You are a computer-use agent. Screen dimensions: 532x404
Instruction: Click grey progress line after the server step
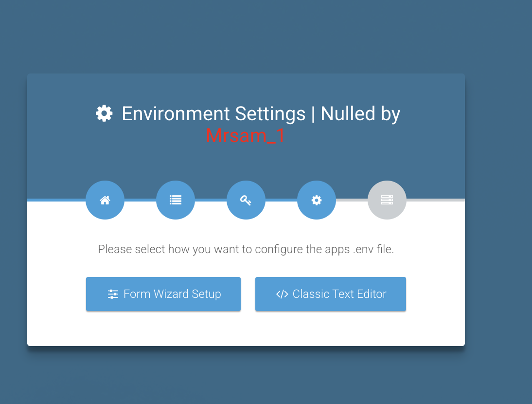(x=436, y=200)
